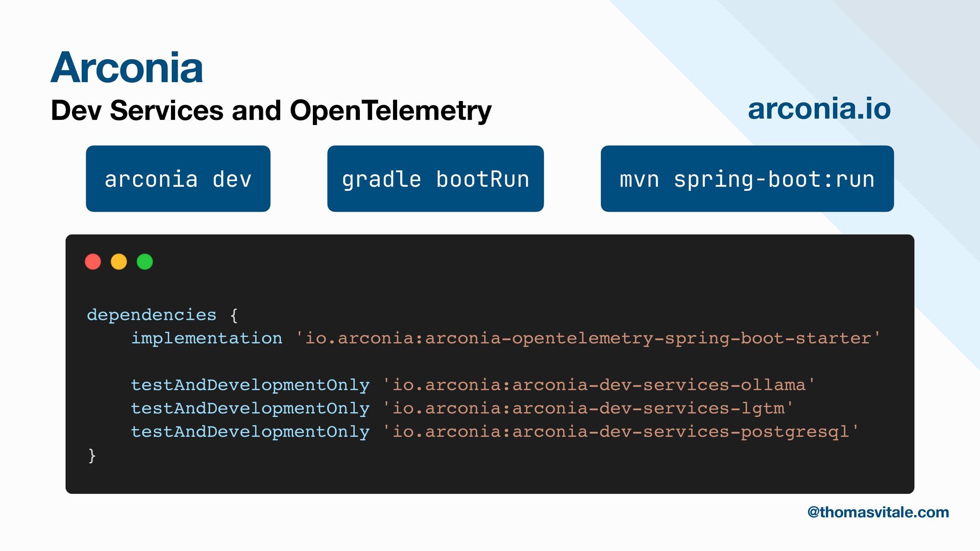Click the first testAndDevelopmentOnly keyword
Viewport: 980px width, 551px height.
pos(250,385)
